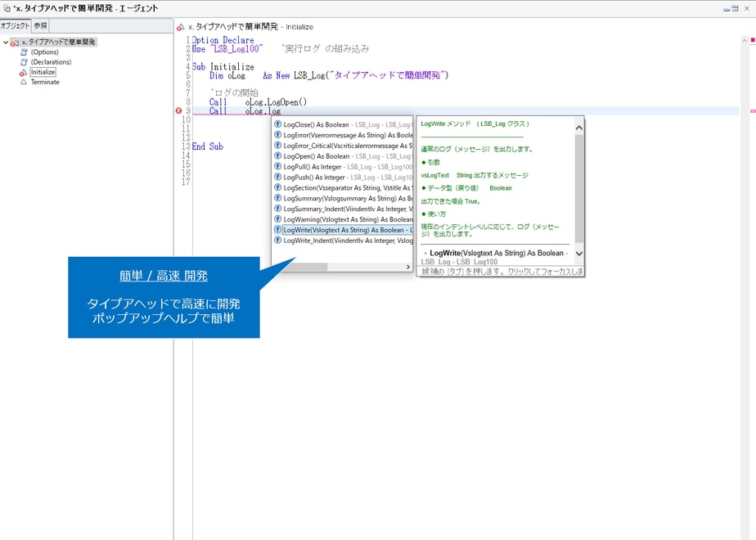Choose LogSummary_Indent suggestion
This screenshot has height=540, width=756.
click(344, 209)
